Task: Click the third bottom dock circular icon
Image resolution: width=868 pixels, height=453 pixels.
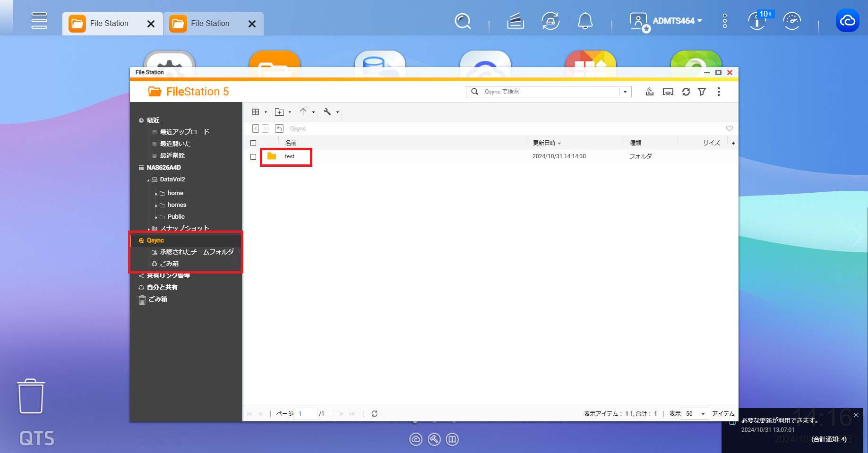Action: (452, 440)
